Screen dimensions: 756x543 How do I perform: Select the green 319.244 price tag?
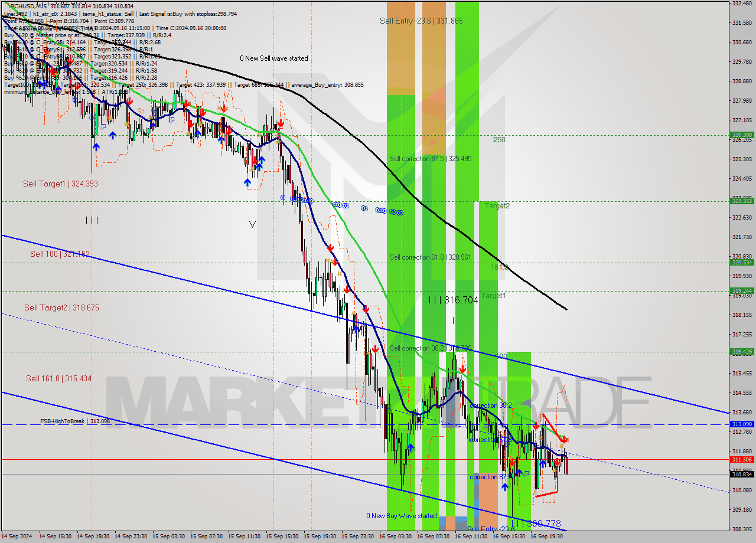pos(742,290)
